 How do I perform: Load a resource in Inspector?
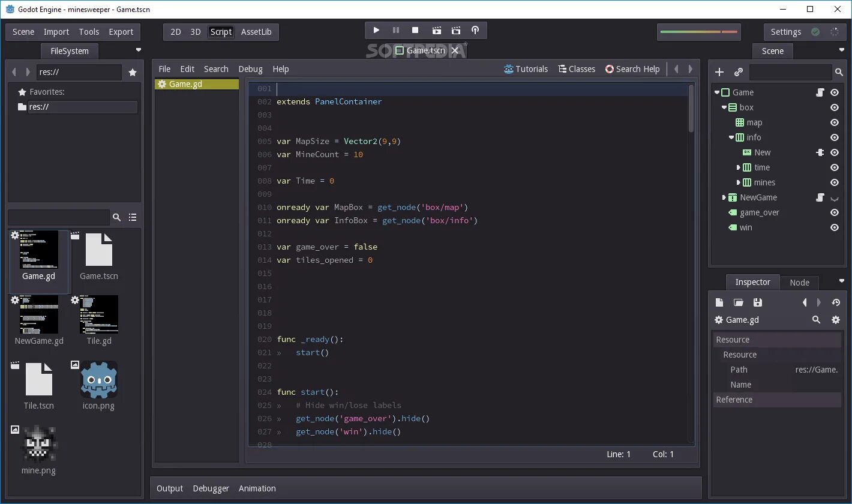[x=739, y=302]
